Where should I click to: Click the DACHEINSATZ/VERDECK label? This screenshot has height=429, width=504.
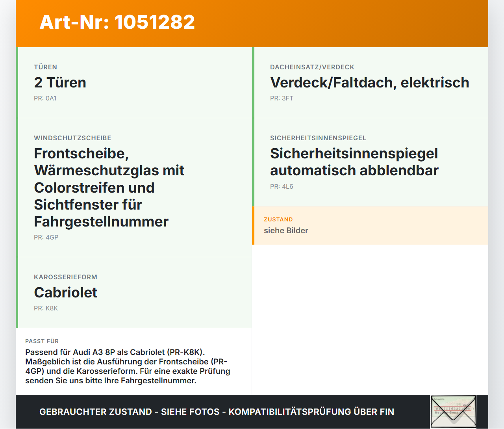pos(312,67)
